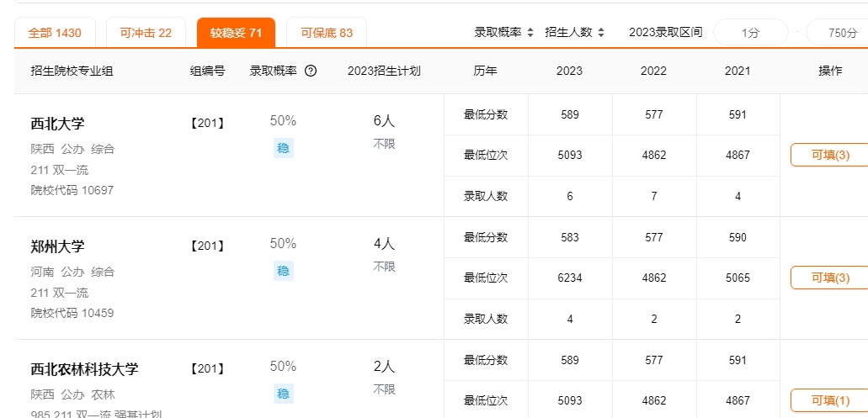Click 郑州大学 2021 lowest rank 5065

[x=738, y=278]
